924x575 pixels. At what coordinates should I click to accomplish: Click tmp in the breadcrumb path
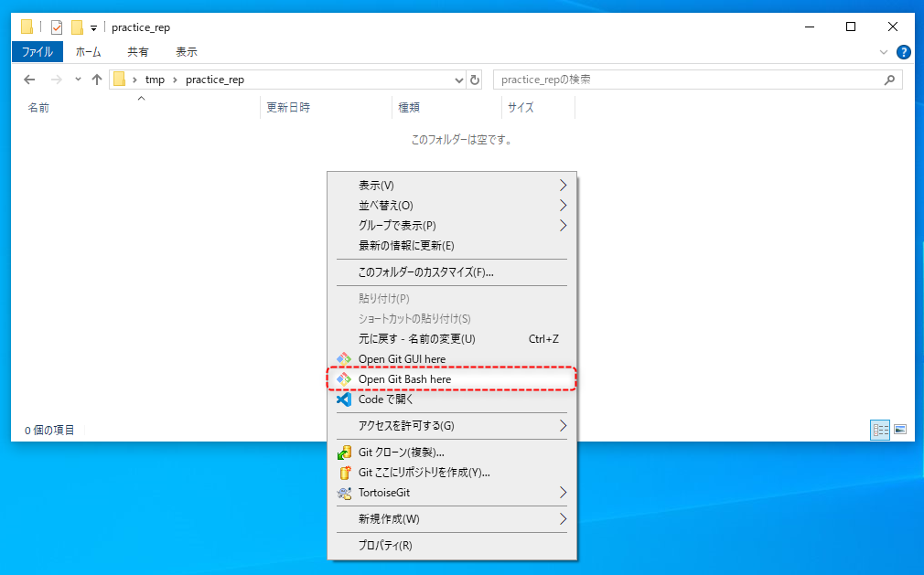click(155, 80)
